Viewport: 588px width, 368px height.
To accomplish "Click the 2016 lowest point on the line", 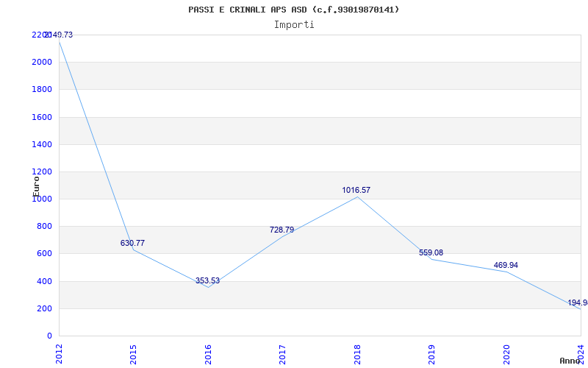I will coord(208,287).
